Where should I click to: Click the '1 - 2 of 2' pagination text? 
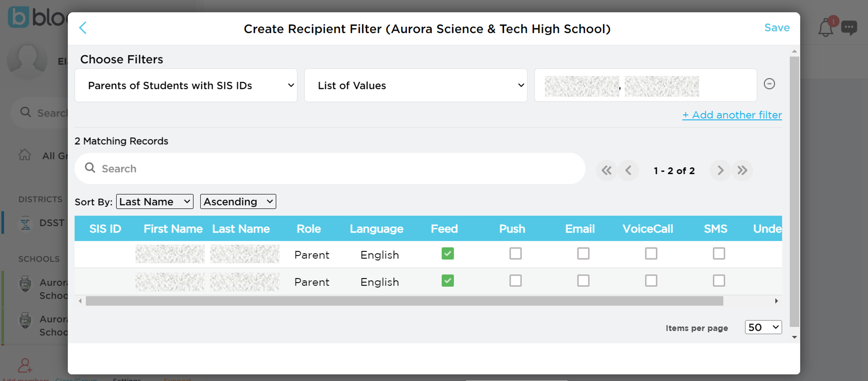(x=674, y=171)
